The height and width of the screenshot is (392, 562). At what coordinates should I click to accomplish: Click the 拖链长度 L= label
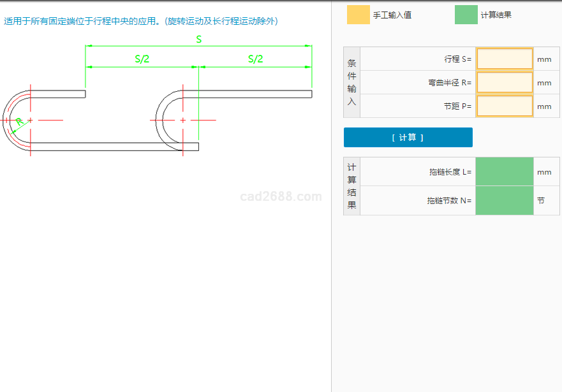[x=450, y=172]
